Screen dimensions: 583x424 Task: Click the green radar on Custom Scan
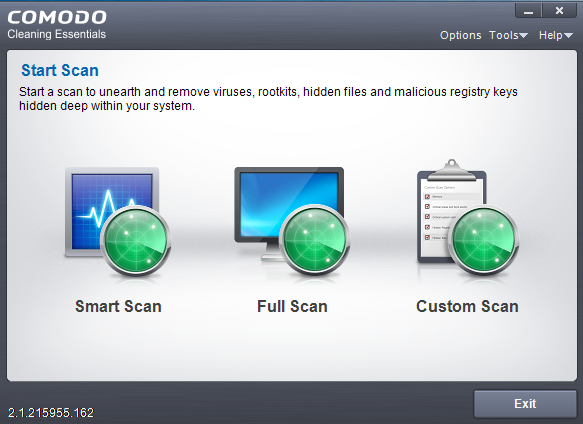[x=484, y=240]
